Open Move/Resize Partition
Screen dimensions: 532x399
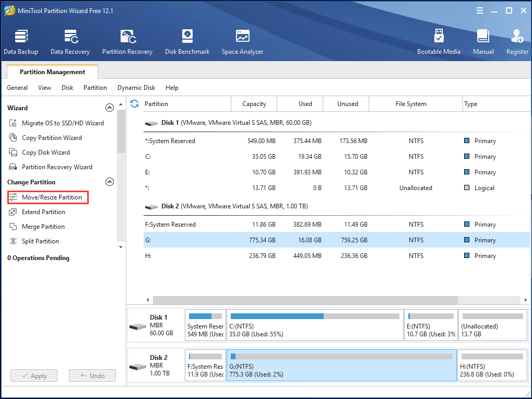point(48,197)
